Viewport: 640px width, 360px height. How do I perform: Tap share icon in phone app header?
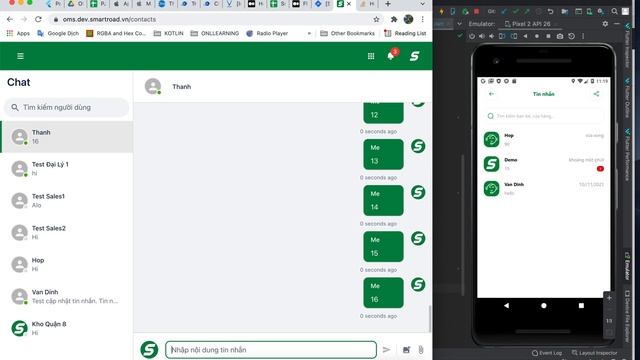pos(596,94)
